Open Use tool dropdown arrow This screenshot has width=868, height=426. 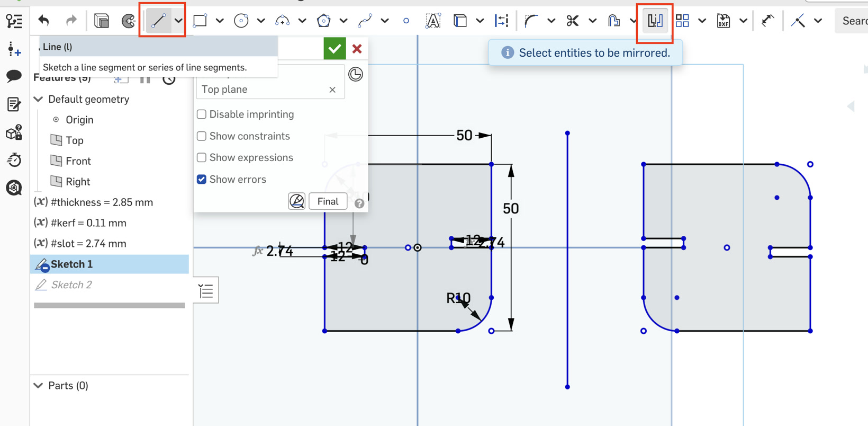click(480, 21)
